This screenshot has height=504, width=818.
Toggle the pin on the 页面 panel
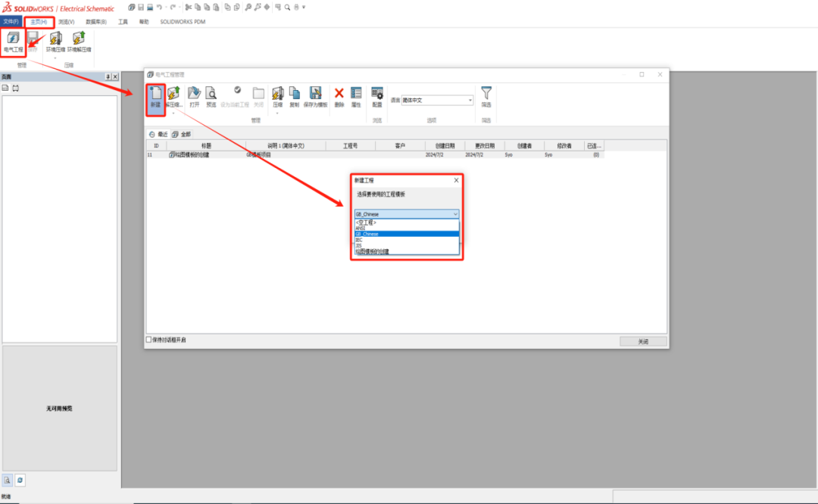pyautogui.click(x=107, y=76)
